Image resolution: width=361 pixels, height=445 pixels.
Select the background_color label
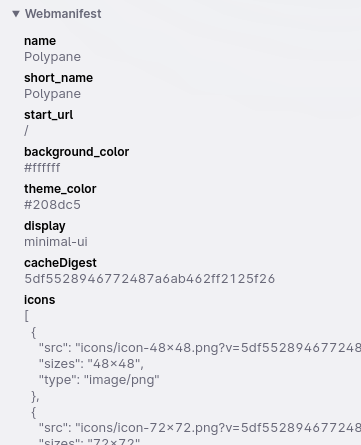point(76,152)
